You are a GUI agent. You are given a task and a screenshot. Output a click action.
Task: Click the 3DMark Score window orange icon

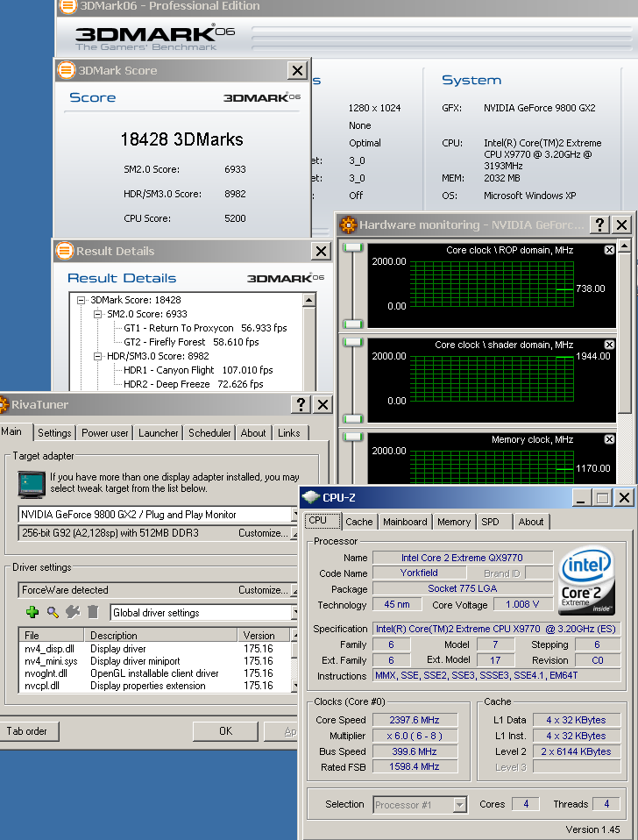tap(67, 69)
